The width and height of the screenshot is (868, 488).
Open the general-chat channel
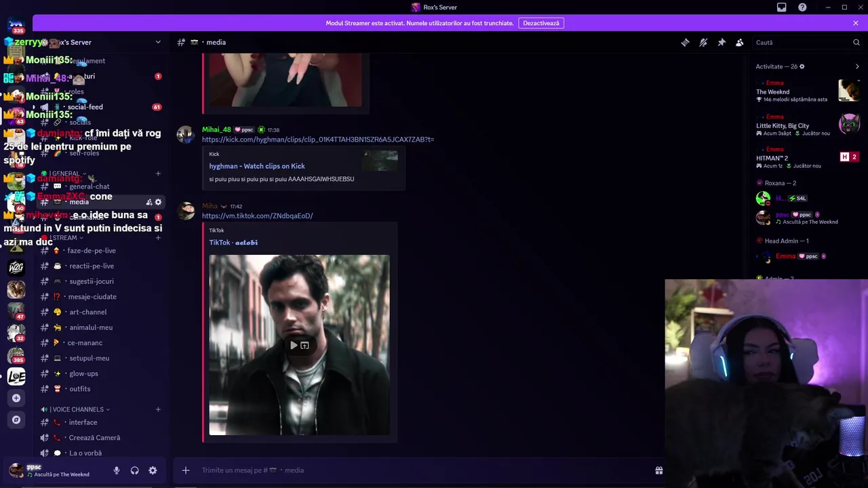(89, 186)
